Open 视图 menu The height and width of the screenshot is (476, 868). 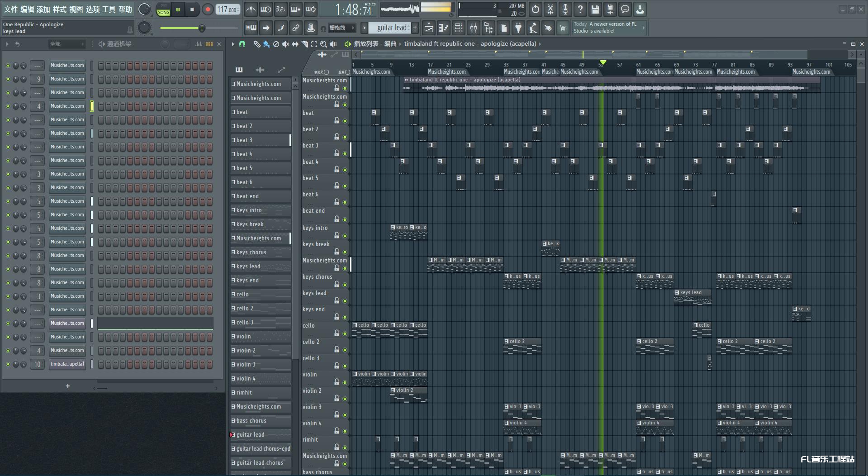[76, 9]
